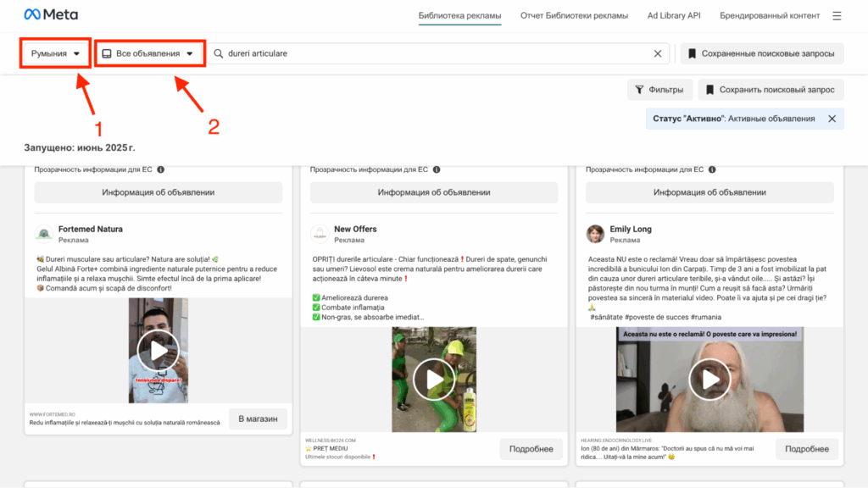
Task: Click Сохранить поисковый запрос
Action: [771, 90]
